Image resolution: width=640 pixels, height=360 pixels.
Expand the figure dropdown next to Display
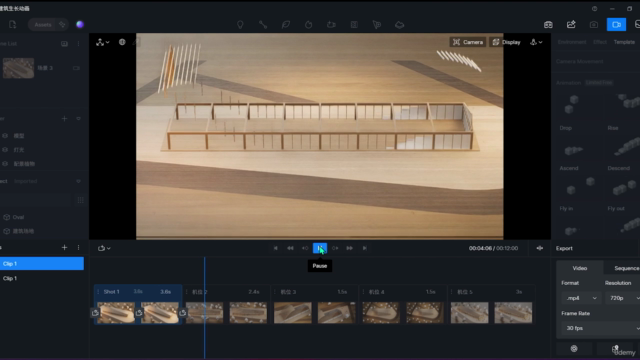[x=536, y=42]
